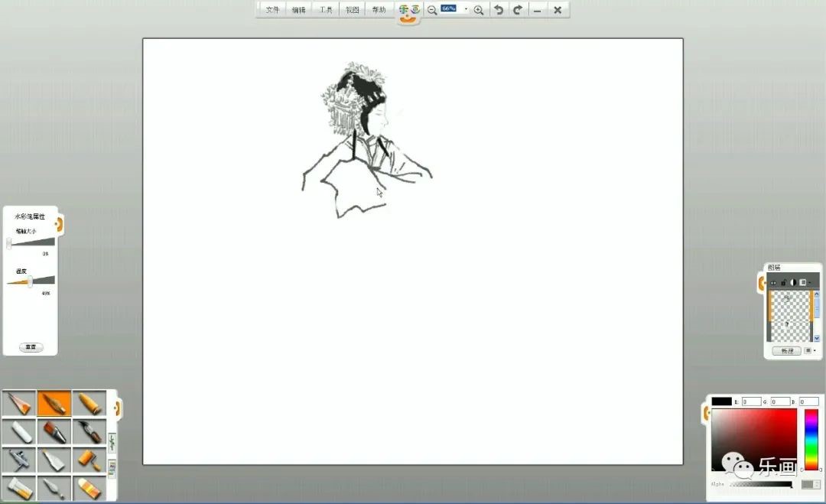826x504 pixels.
Task: Open the 文件 (File) menu
Action: 272,10
